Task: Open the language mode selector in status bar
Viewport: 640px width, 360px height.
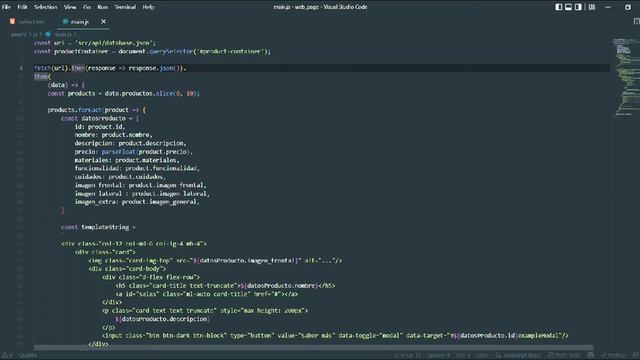Action: pos(522,356)
